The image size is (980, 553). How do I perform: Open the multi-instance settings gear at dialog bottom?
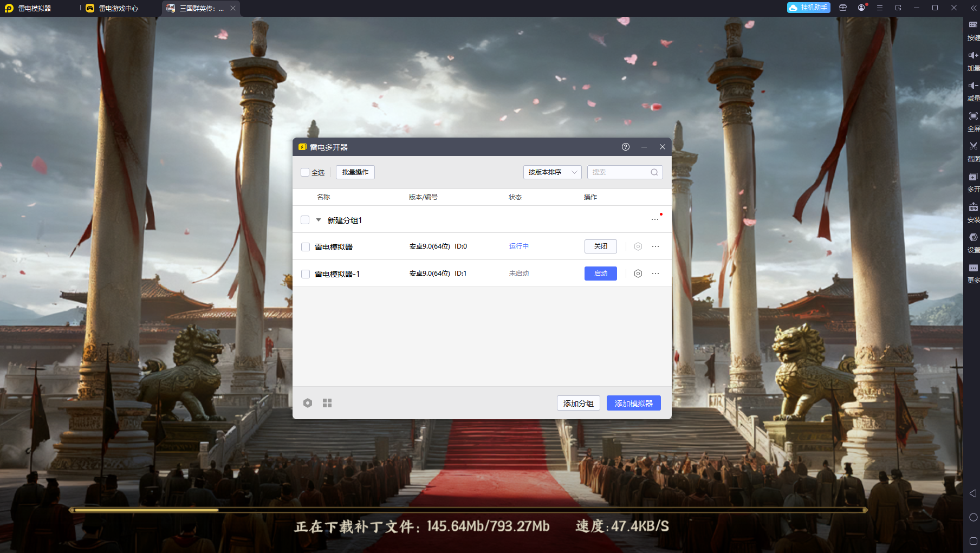pos(308,403)
